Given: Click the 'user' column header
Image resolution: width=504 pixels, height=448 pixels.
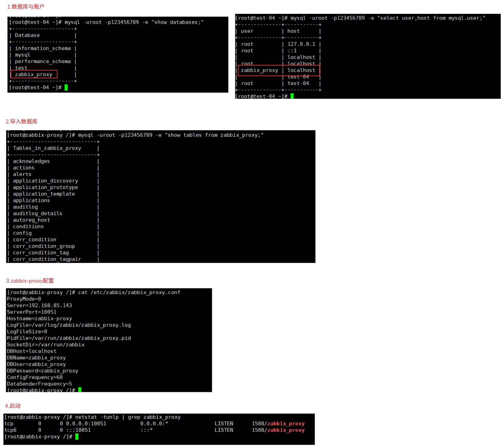Looking at the screenshot, I should 247,31.
